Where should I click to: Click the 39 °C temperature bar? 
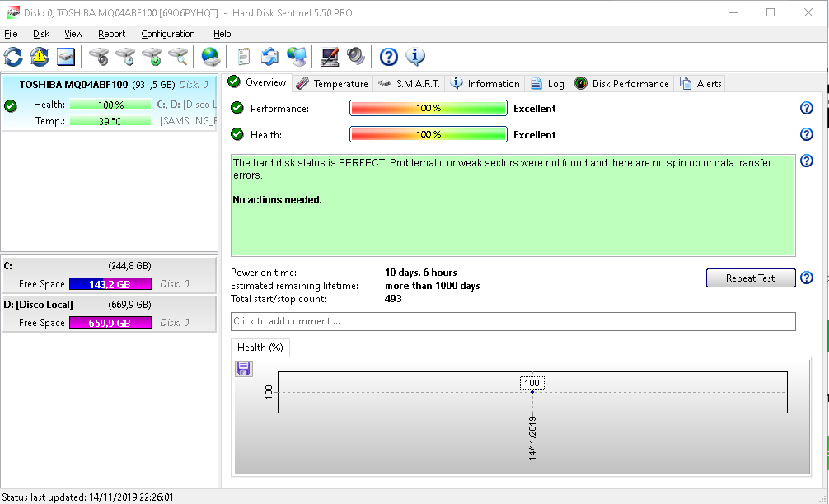(110, 121)
